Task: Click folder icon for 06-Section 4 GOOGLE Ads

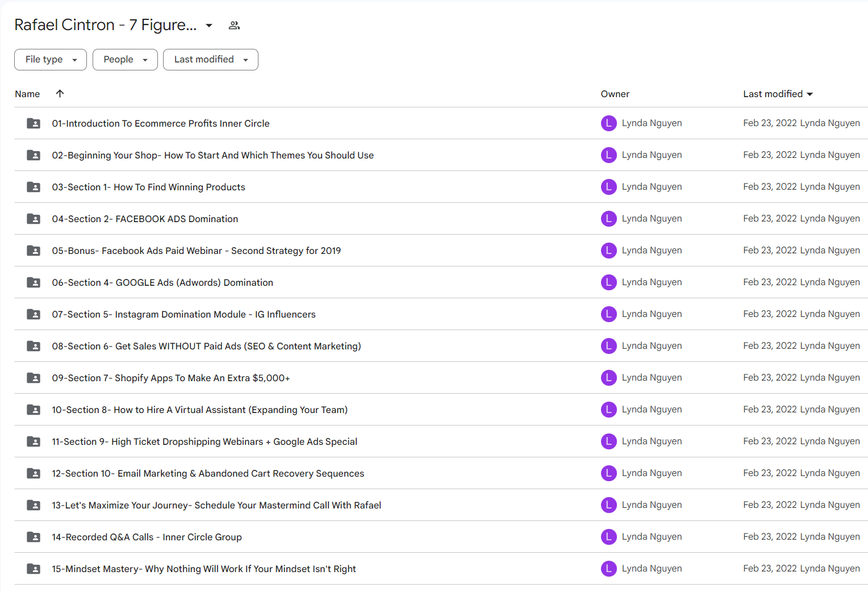Action: 34,282
